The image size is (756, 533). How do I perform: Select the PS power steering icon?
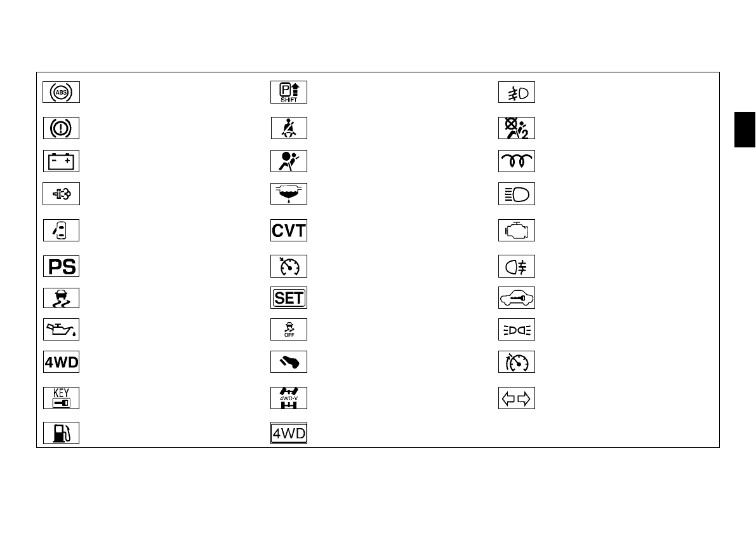[61, 266]
